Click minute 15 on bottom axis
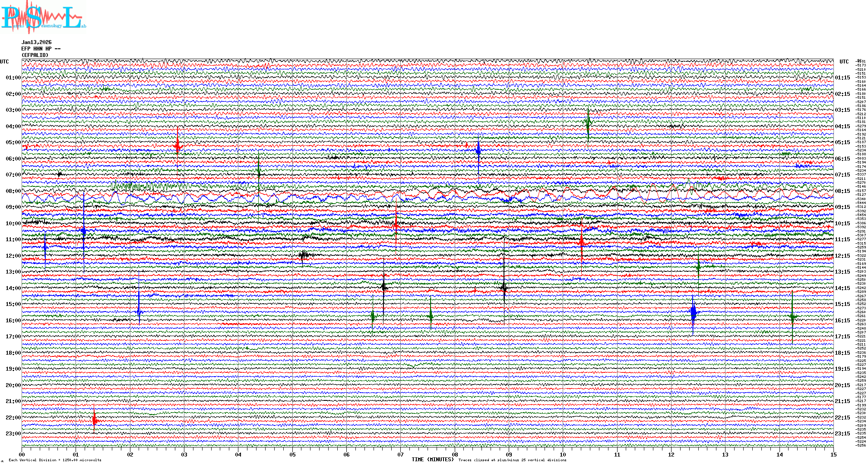Viewport: 868px width, 466px height. (x=833, y=454)
